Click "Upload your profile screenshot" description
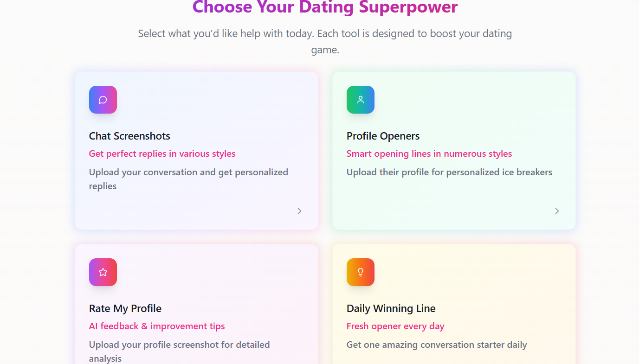Image resolution: width=639 pixels, height=364 pixels. [x=179, y=351]
